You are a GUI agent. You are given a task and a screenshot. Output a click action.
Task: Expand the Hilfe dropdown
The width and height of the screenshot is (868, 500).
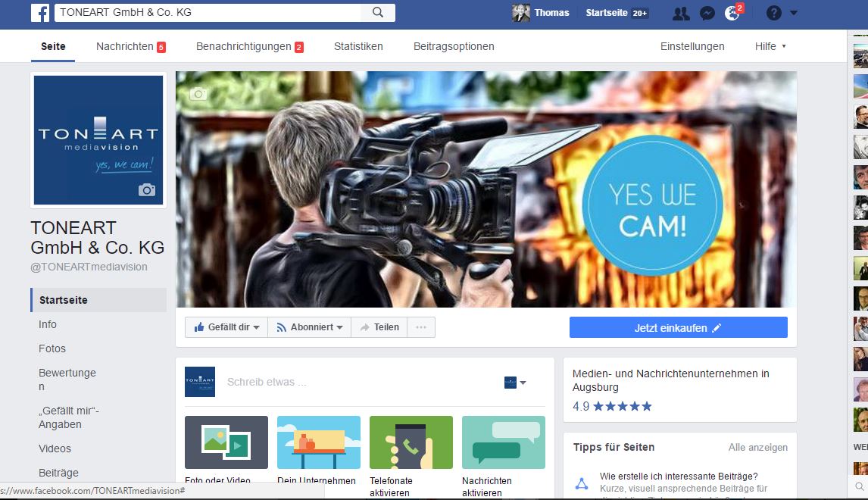(x=770, y=46)
